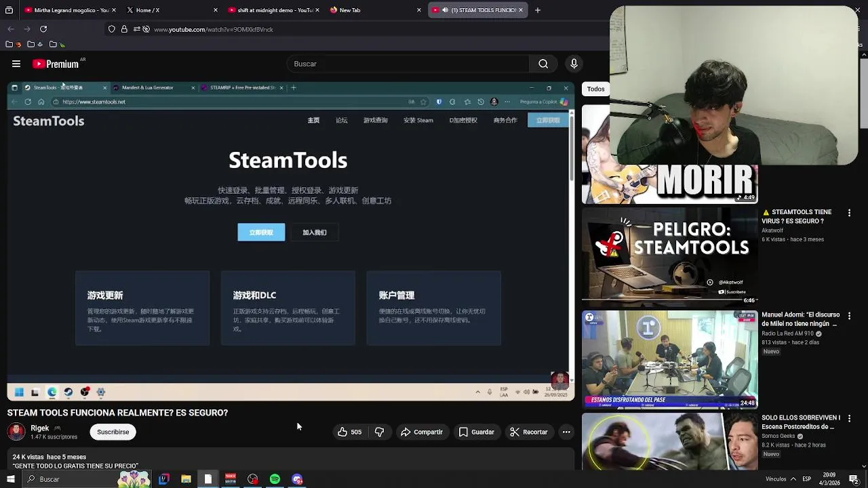Image resolution: width=868 pixels, height=488 pixels.
Task: Open the site permissions icon in address bar
Action: click(136, 29)
